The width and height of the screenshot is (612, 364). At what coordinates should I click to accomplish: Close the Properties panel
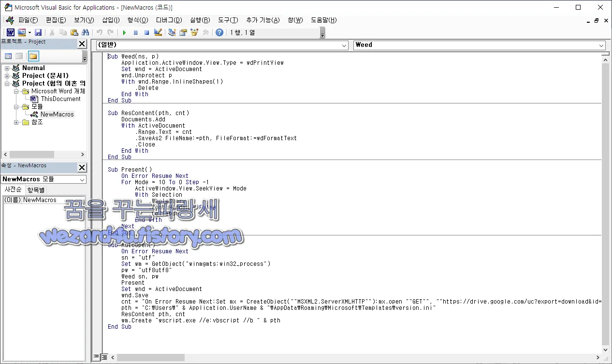pyautogui.click(x=82, y=167)
